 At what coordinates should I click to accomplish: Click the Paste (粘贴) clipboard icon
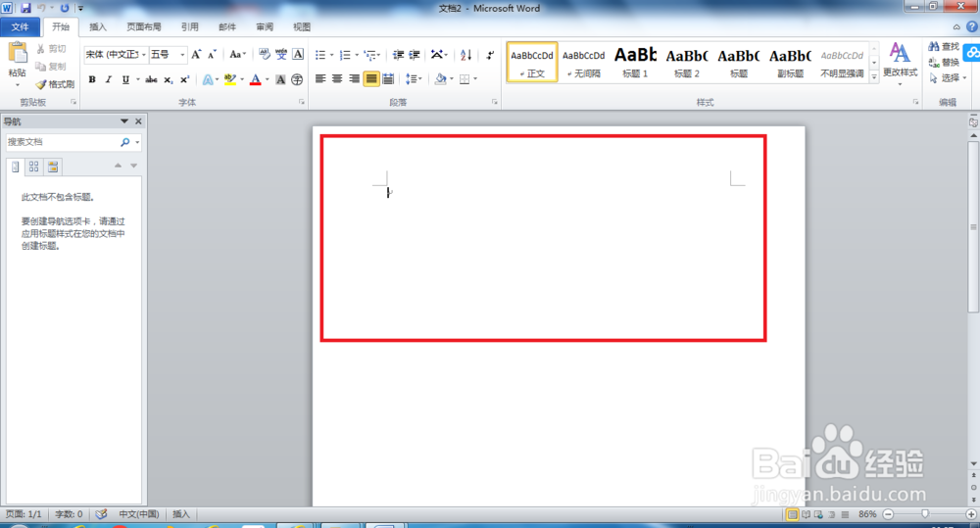click(x=18, y=54)
